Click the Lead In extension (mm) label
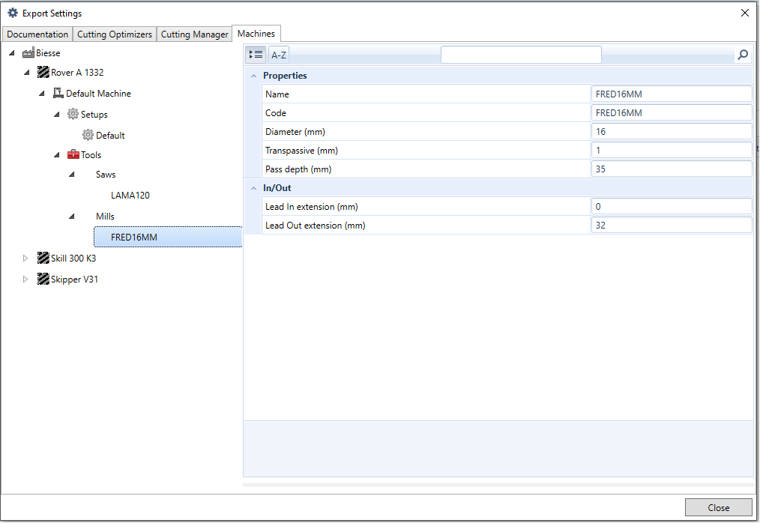 pyautogui.click(x=311, y=206)
